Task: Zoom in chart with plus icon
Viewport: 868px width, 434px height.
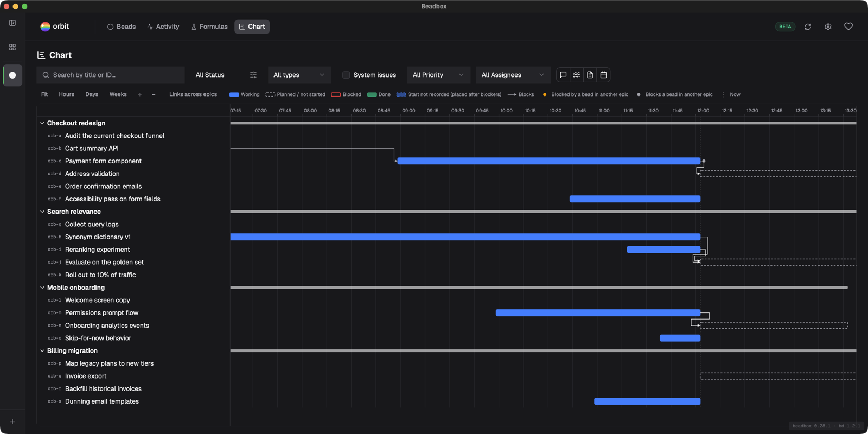Action: 139,94
